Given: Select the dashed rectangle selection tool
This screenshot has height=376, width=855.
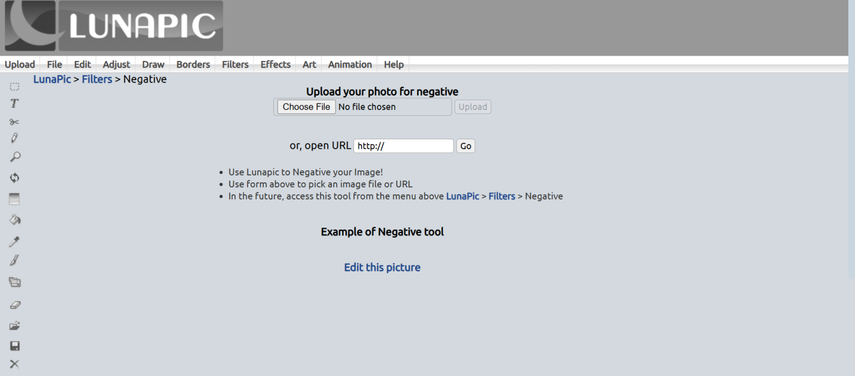Looking at the screenshot, I should (x=15, y=87).
